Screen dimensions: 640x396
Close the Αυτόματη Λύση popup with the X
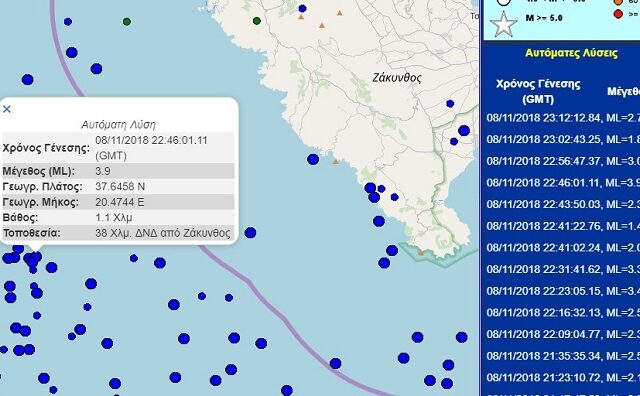[x=7, y=109]
